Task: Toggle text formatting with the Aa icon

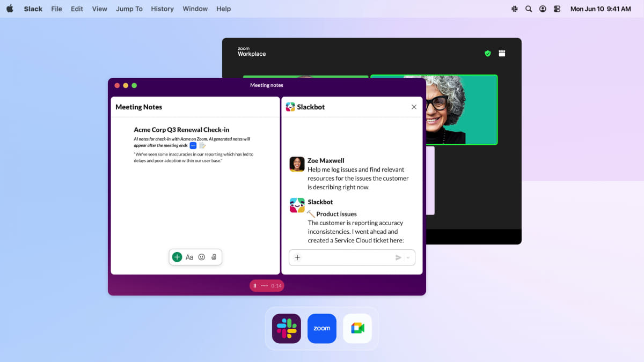Action: tap(189, 257)
